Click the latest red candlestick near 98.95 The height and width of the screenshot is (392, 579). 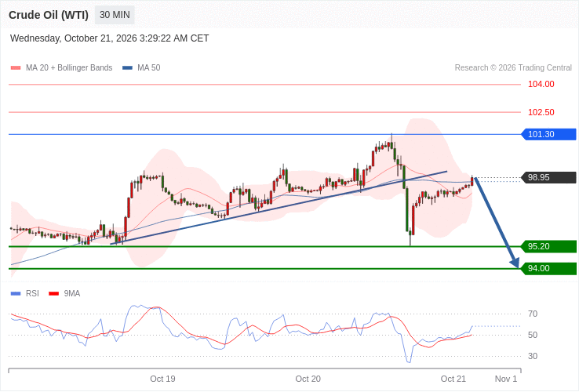(x=472, y=181)
